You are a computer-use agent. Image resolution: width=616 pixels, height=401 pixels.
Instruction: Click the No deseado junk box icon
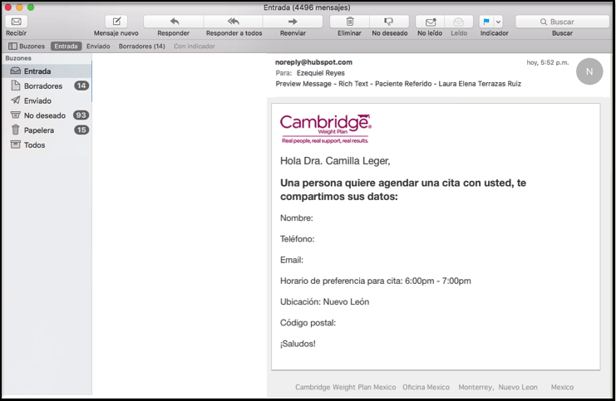tap(15, 115)
